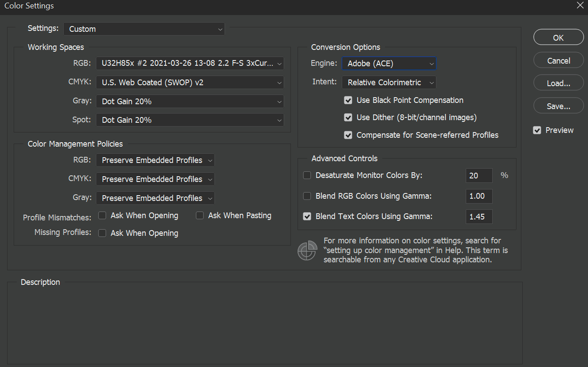Uncheck Use Dither for 8-bit images

coord(348,117)
